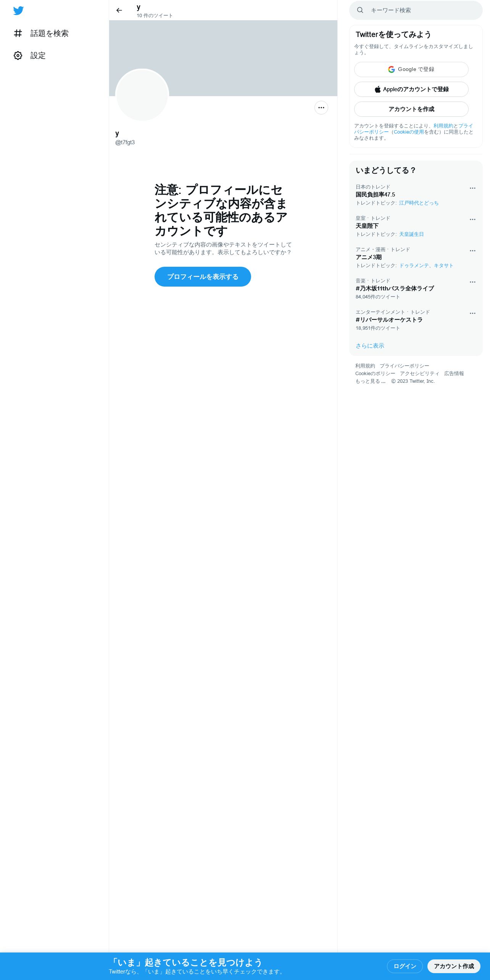Sign up with the Google で登録 button

(x=411, y=69)
